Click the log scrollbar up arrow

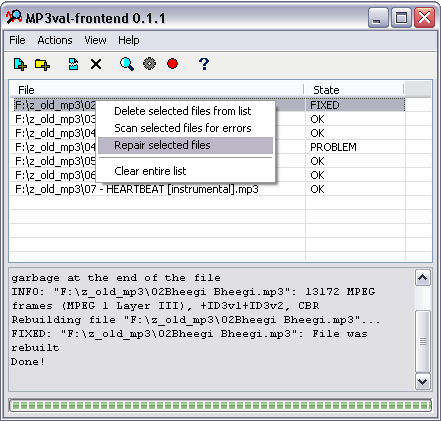[423, 278]
